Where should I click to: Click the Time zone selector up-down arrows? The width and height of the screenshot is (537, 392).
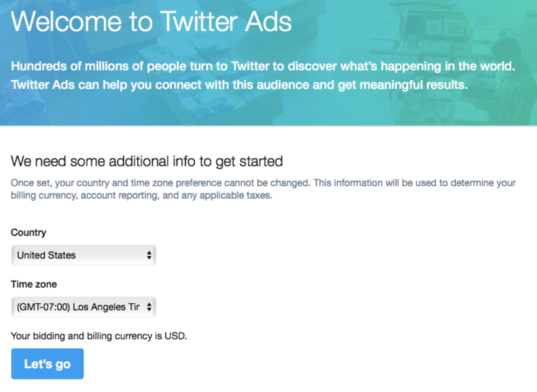149,307
